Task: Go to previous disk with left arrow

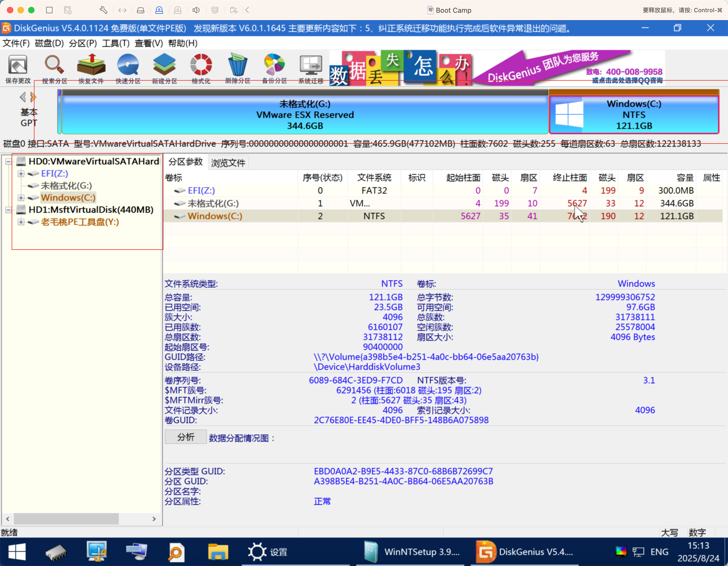Action: click(x=23, y=97)
